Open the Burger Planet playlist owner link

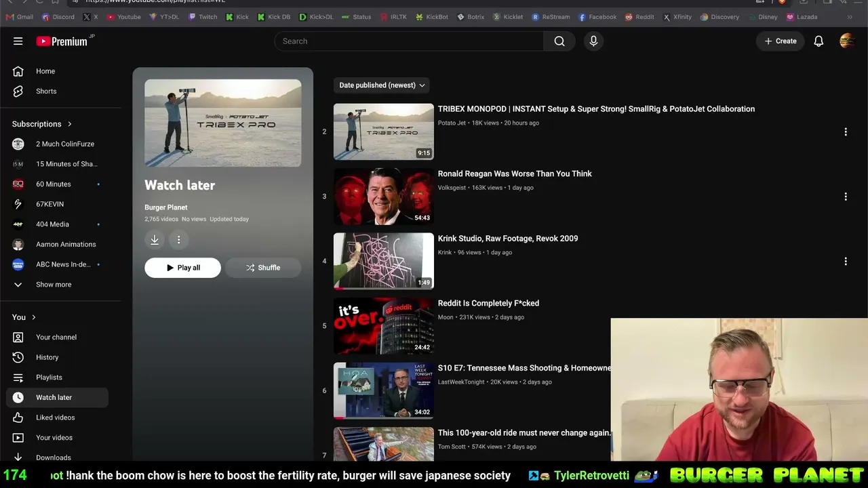(x=166, y=207)
